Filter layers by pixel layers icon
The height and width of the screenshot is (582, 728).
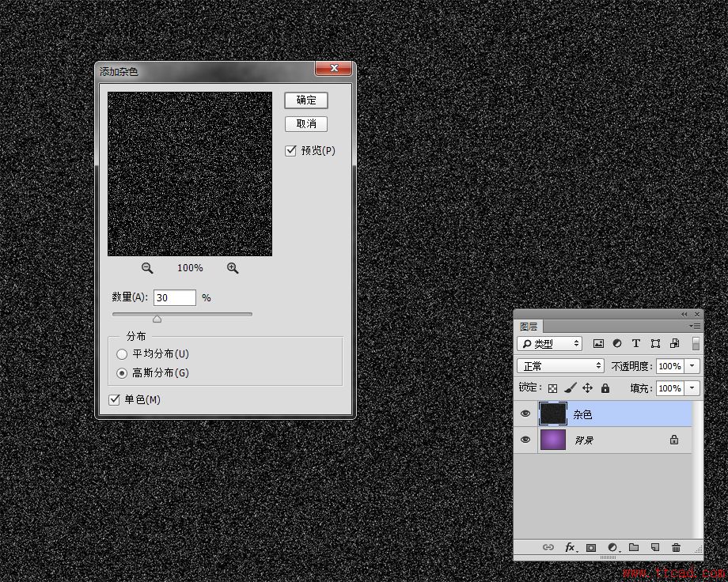(599, 343)
